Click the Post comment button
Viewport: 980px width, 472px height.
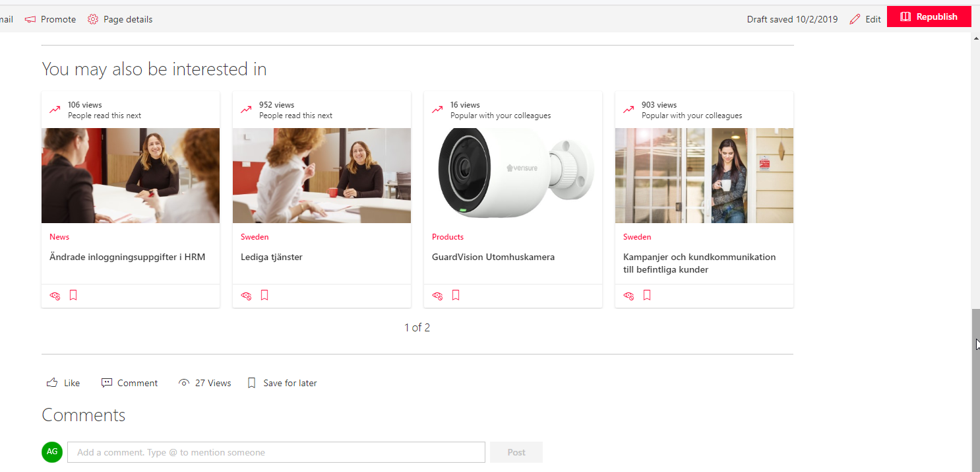tap(516, 452)
